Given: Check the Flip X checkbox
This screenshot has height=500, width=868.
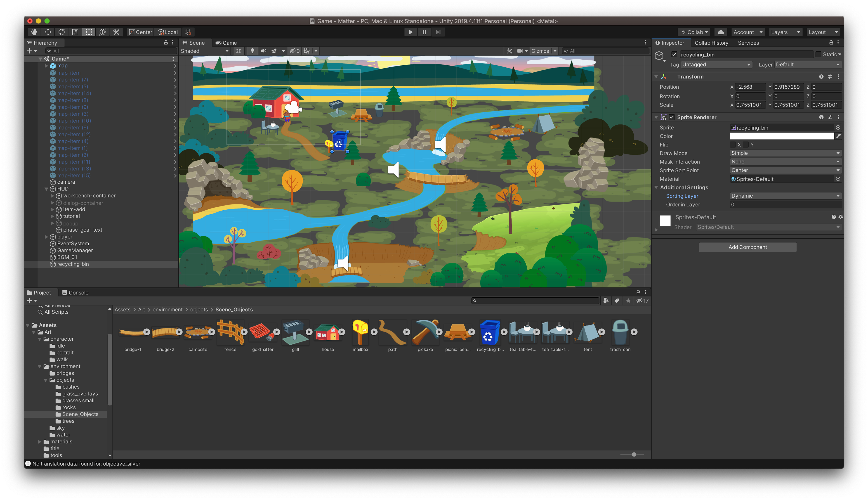Looking at the screenshot, I should (x=733, y=145).
